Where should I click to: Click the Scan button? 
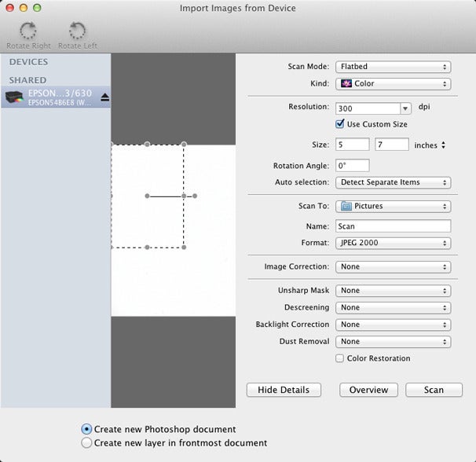coord(434,390)
